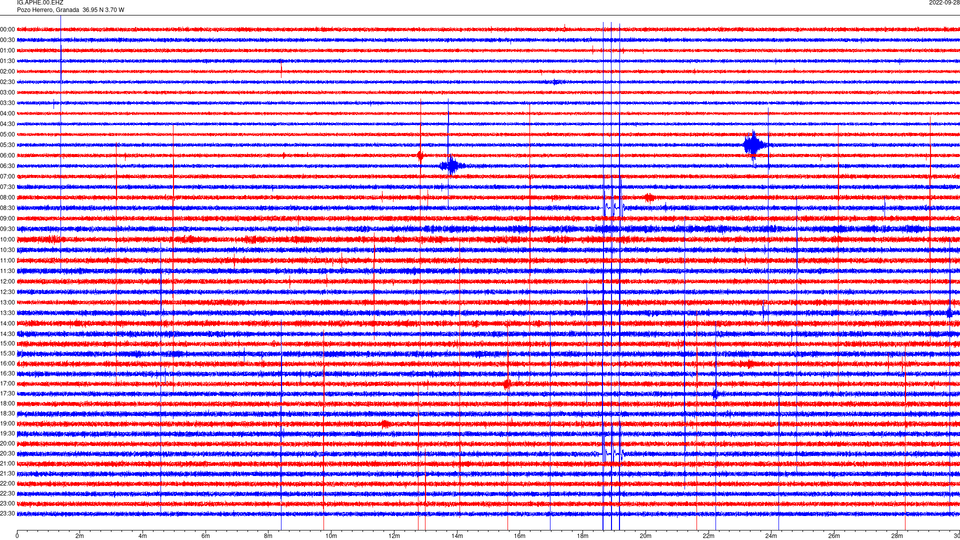Image resolution: width=960 pixels, height=540 pixels.
Task: Select the 00:30 trace time label
Action: pyautogui.click(x=7, y=40)
